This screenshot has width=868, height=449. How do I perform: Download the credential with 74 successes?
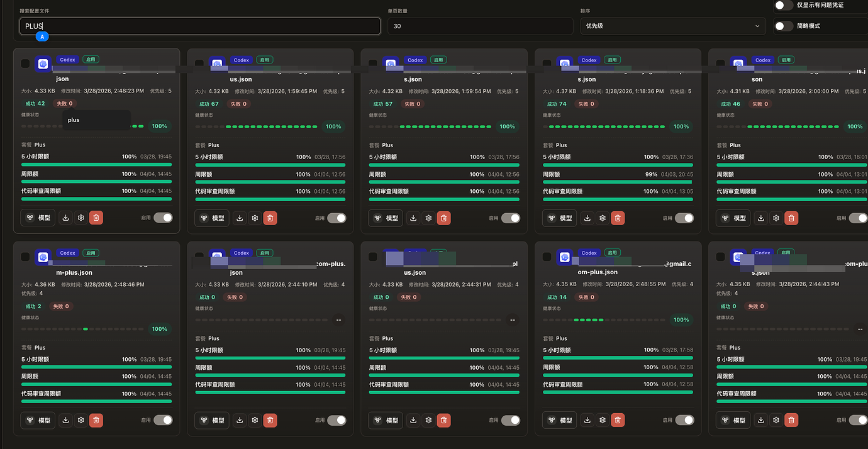587,218
